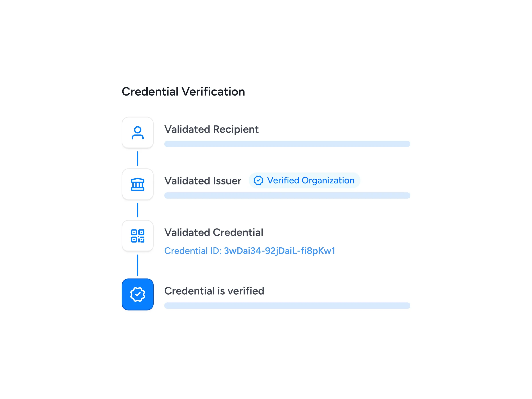Click the recipient person icon
This screenshot has width=532, height=399.
click(x=138, y=133)
